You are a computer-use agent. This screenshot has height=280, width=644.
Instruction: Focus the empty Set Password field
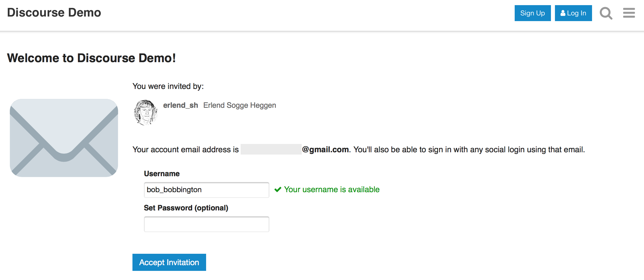pos(206,224)
